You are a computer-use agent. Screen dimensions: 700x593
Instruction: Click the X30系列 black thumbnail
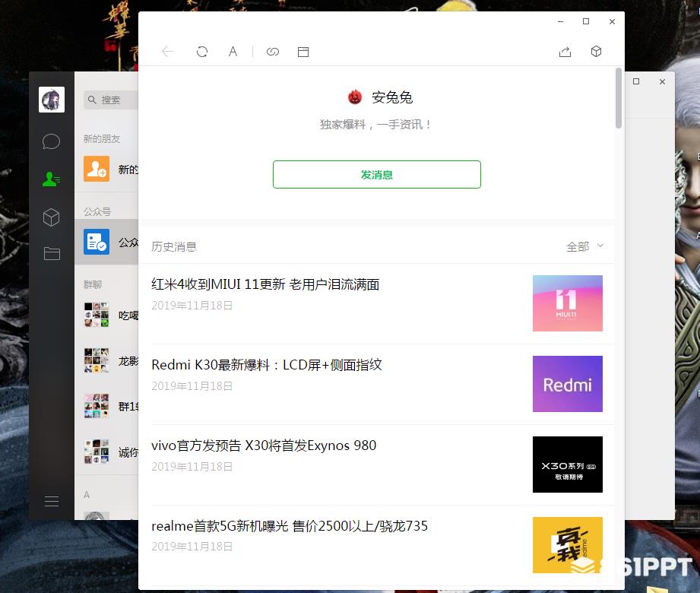[x=568, y=465]
